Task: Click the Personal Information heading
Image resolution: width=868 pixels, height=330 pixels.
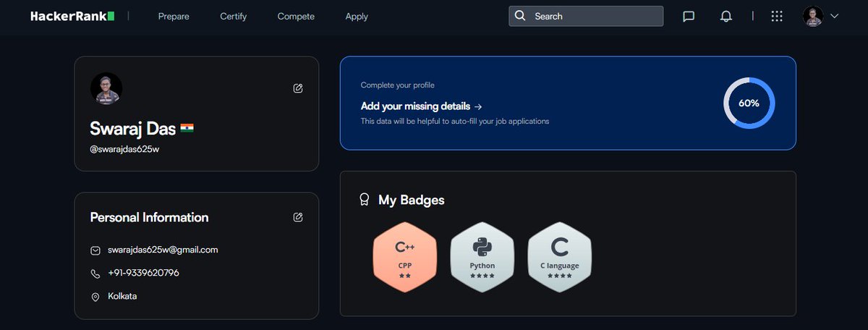Action: [x=149, y=217]
